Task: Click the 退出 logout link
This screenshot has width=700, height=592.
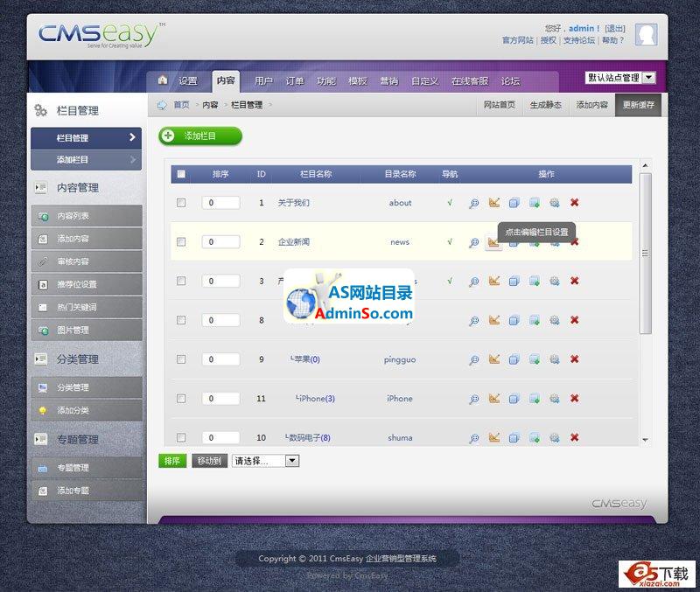Action: pos(615,29)
